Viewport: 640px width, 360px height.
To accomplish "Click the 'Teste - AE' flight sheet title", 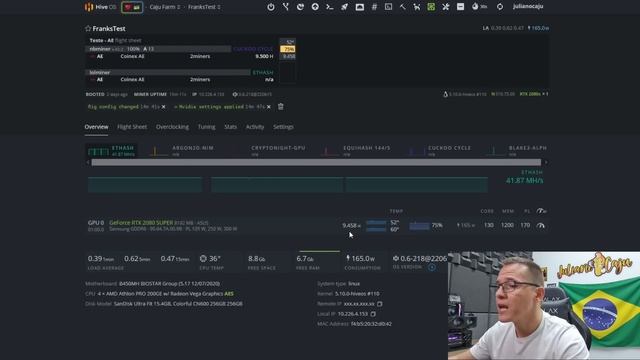I will pos(102,40).
